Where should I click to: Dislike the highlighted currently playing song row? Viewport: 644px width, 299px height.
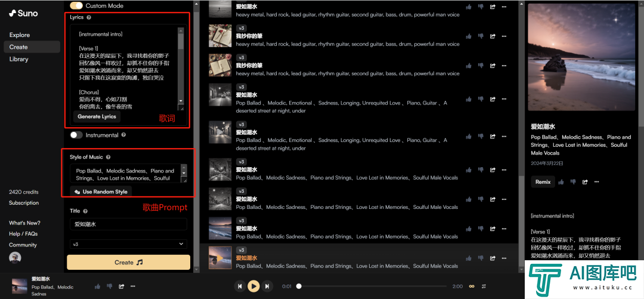[481, 258]
